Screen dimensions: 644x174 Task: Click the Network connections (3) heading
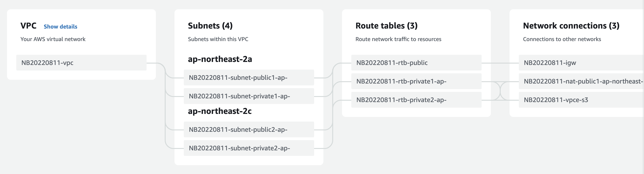(571, 26)
